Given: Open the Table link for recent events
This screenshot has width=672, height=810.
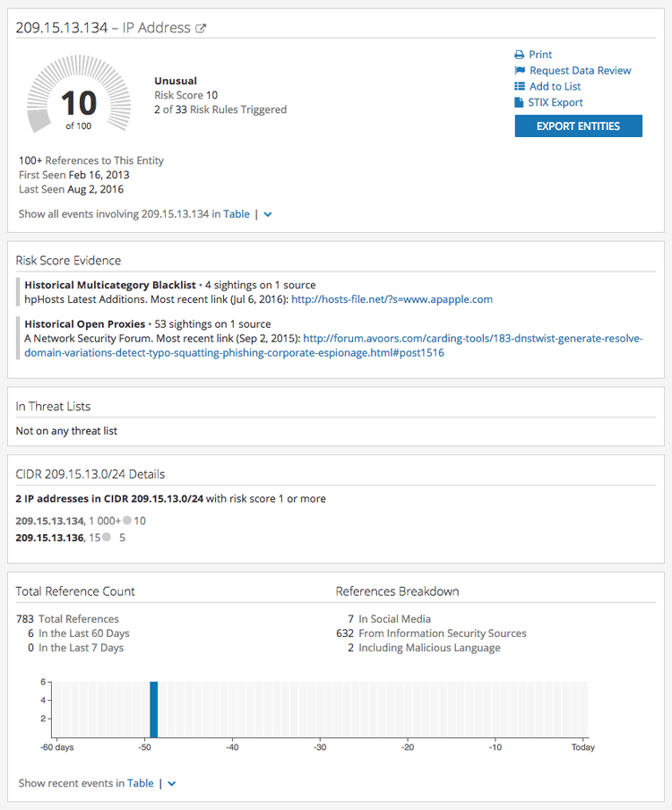Looking at the screenshot, I should [x=141, y=783].
